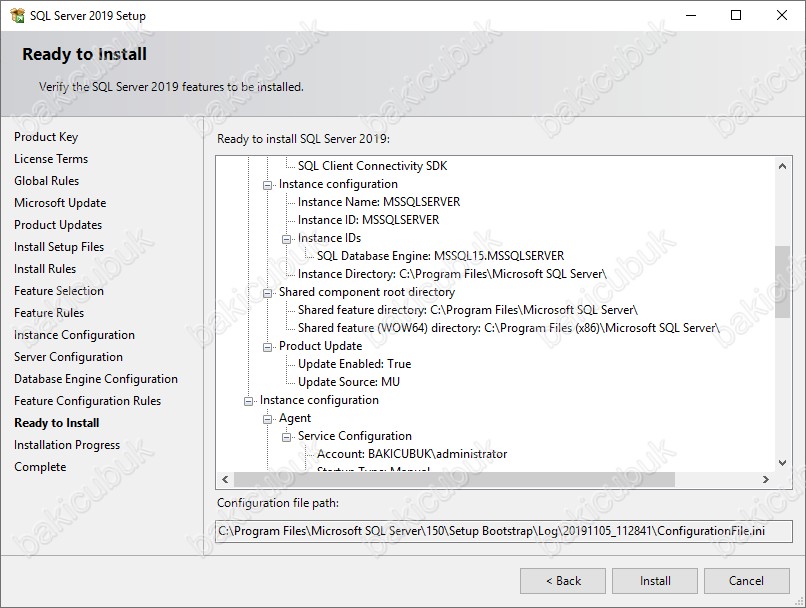
Task: Select the Update Enabled: True row
Action: coord(355,364)
